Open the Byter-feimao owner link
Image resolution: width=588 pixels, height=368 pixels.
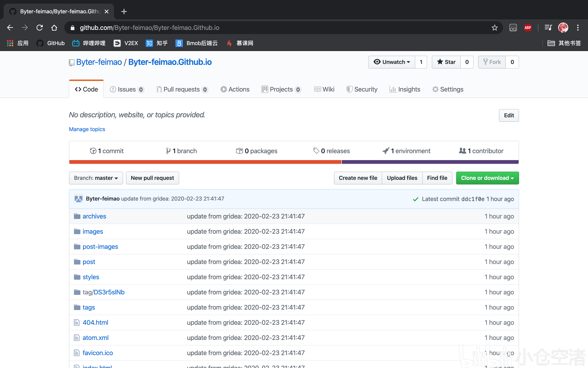pyautogui.click(x=99, y=62)
